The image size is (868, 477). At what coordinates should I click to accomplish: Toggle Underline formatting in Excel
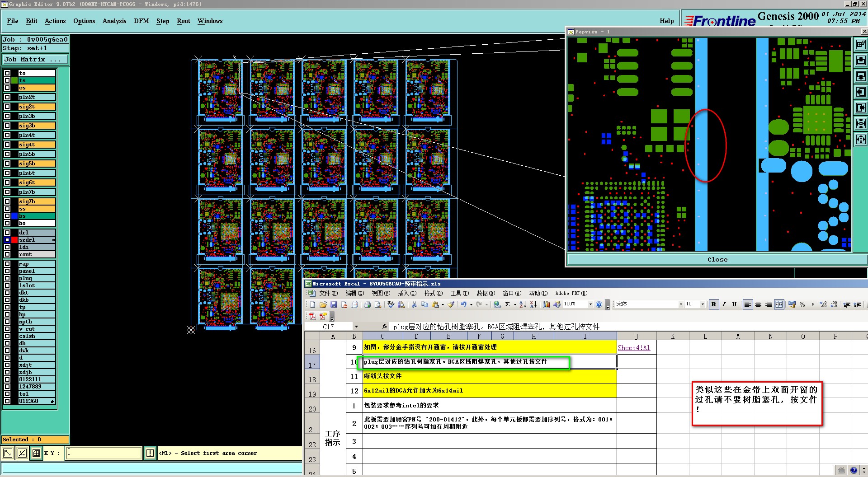pos(734,304)
